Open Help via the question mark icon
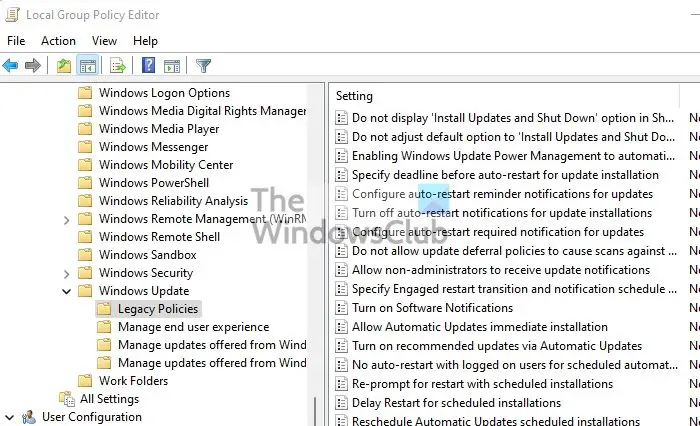The height and width of the screenshot is (426, 700). [x=148, y=66]
